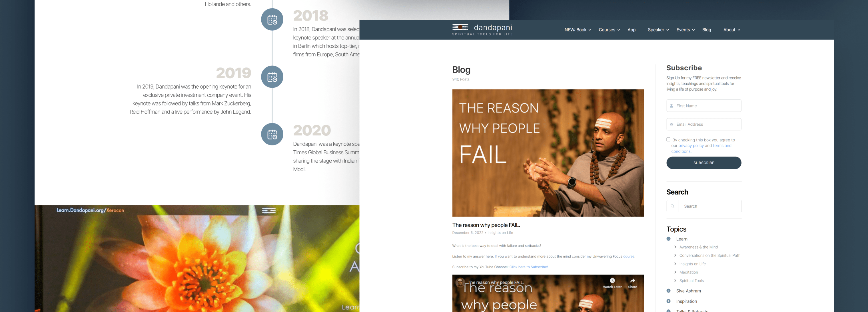
Task: Expand the Inspiration topic
Action: tap(669, 301)
